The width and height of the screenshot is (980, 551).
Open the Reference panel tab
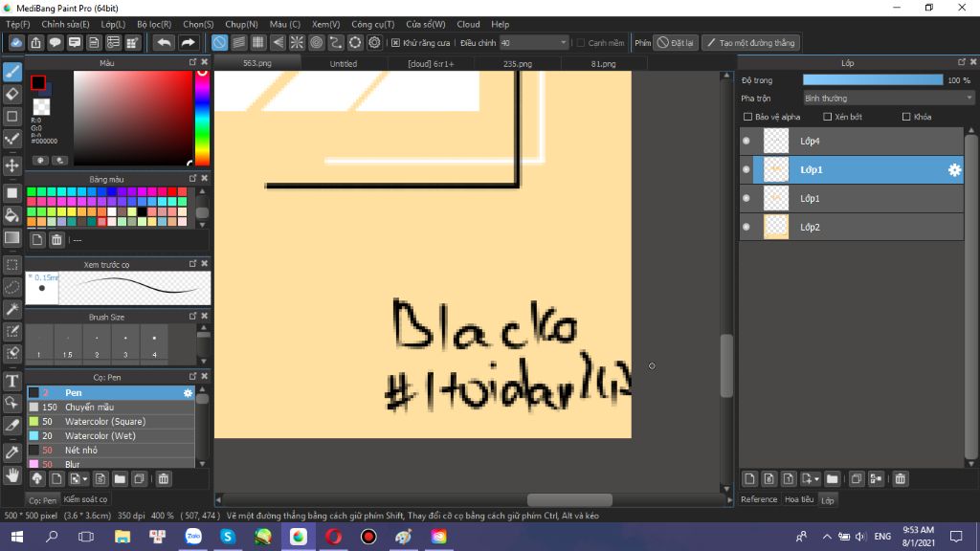point(759,499)
